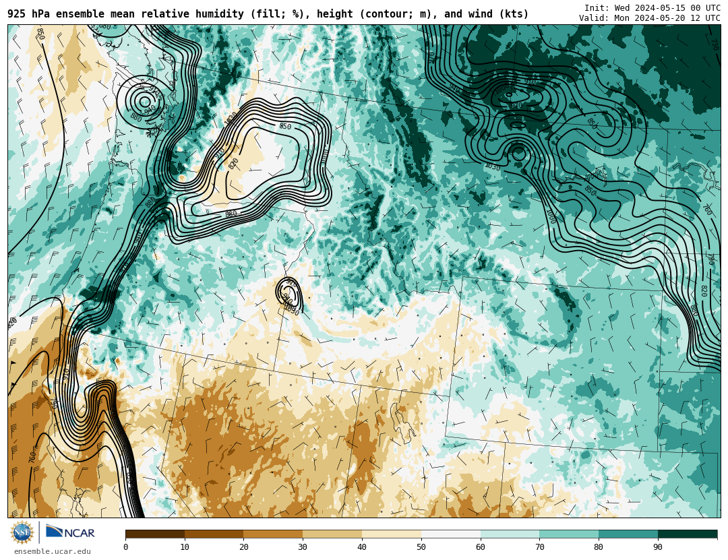Viewport: 728px width, 560px height.
Task: Click the colorbar tick label '20'
Action: pyautogui.click(x=244, y=547)
